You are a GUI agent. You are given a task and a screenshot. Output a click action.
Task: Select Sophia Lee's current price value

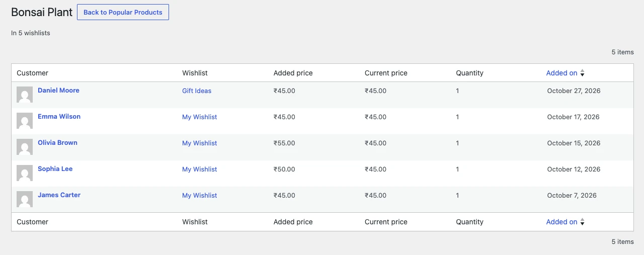pyautogui.click(x=375, y=169)
